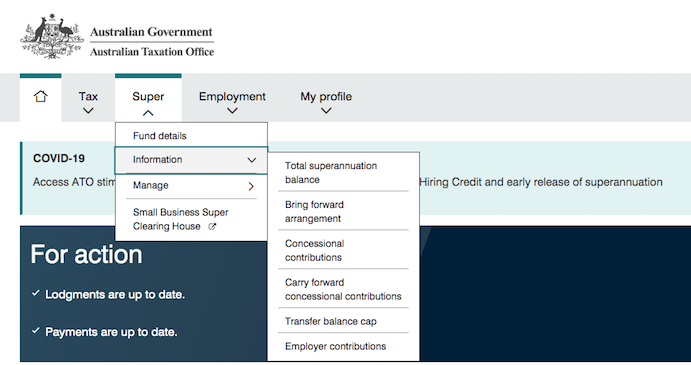Open Concessional contributions
The height and width of the screenshot is (365, 691).
click(315, 250)
